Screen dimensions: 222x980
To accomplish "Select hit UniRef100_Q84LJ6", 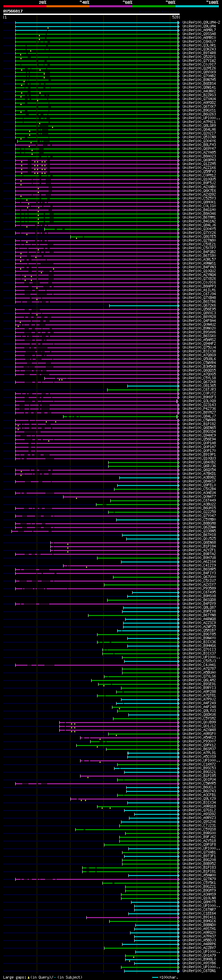I will pos(199,225).
